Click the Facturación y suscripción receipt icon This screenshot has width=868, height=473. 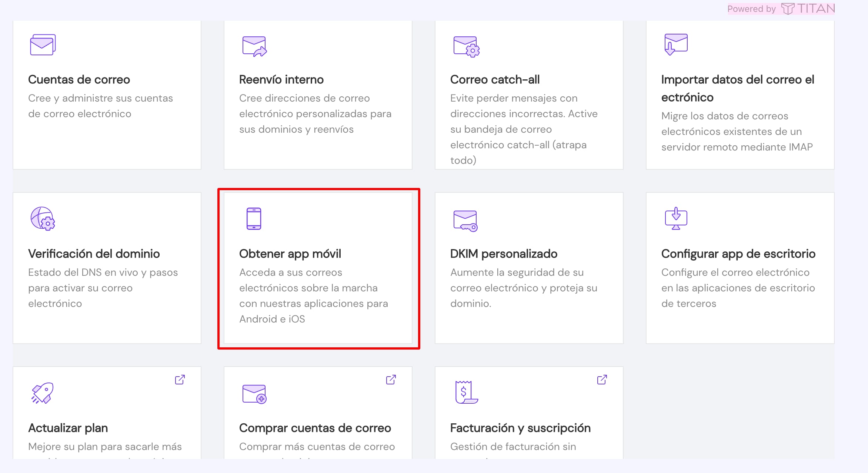(466, 392)
